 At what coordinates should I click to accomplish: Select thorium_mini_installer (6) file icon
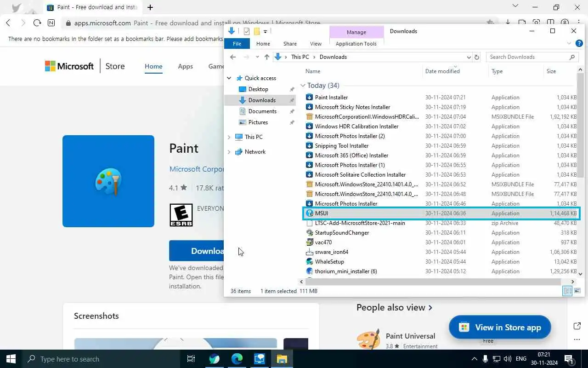(310, 271)
